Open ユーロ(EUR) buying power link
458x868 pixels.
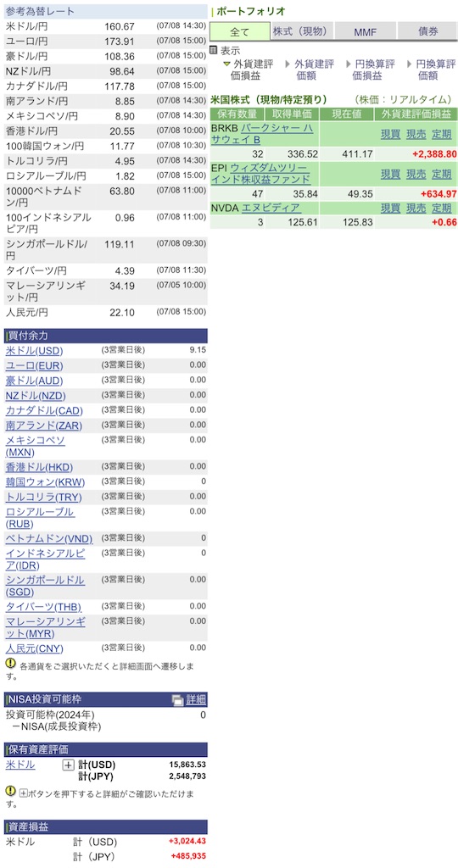pyautogui.click(x=34, y=366)
